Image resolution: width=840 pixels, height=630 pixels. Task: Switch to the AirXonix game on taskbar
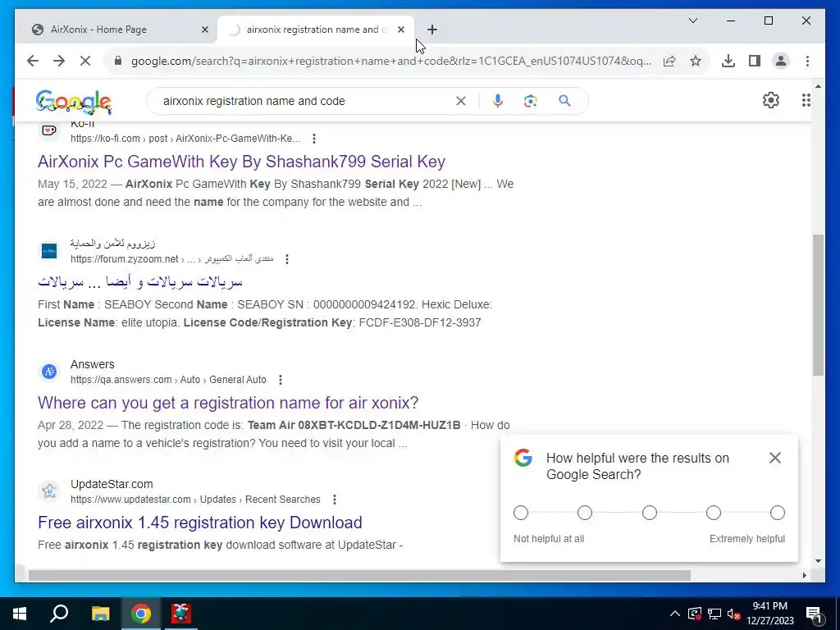point(181,614)
